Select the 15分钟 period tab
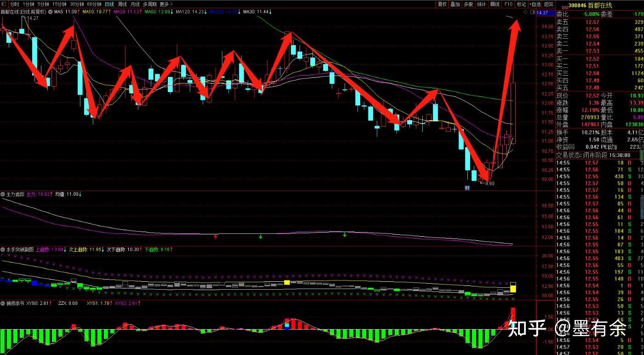This screenshot has width=644, height=355. point(59,4)
